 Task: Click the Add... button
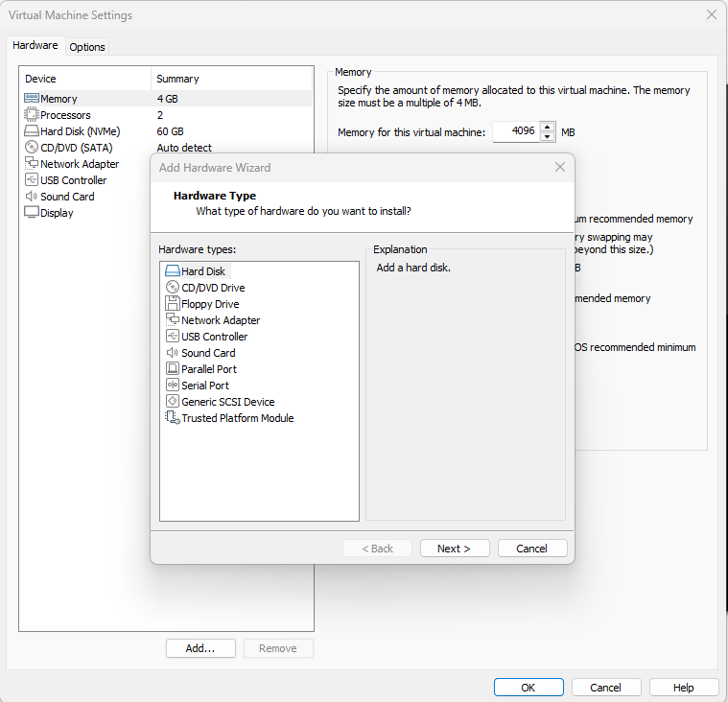pyautogui.click(x=200, y=648)
